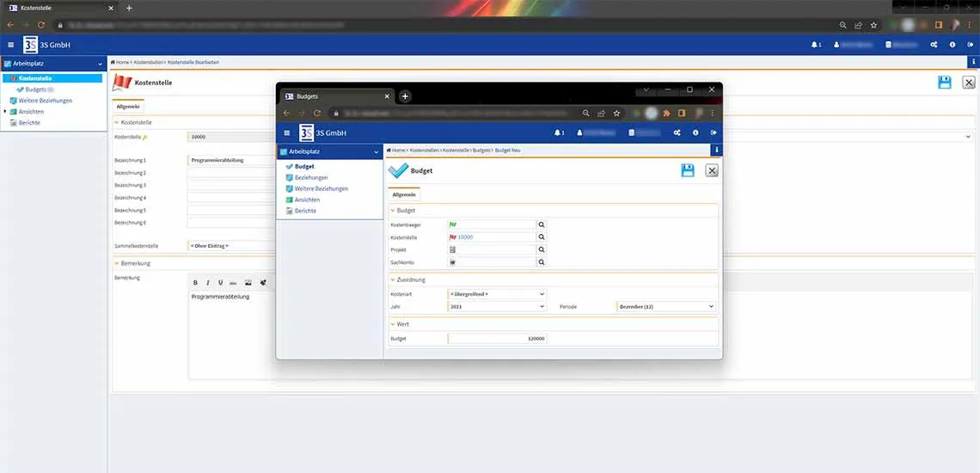The width and height of the screenshot is (980, 473).
Task: Select the Allgemein tab in Budget form
Action: 404,195
